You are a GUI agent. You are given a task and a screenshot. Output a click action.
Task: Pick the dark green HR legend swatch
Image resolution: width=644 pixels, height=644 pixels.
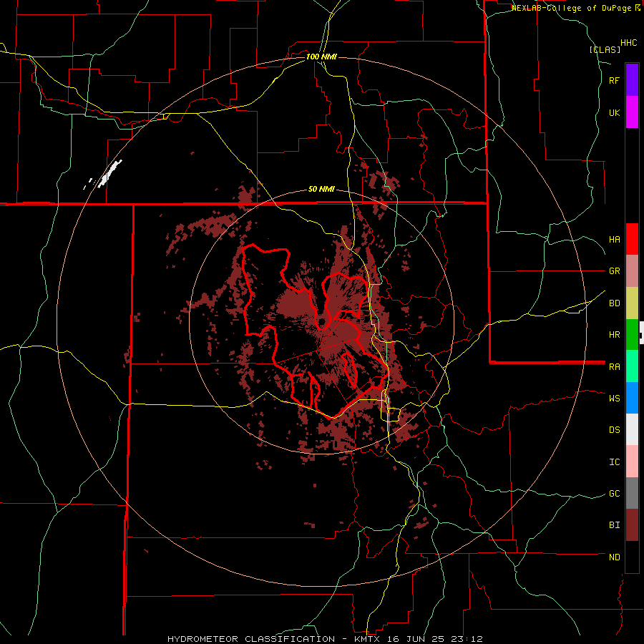(x=632, y=335)
